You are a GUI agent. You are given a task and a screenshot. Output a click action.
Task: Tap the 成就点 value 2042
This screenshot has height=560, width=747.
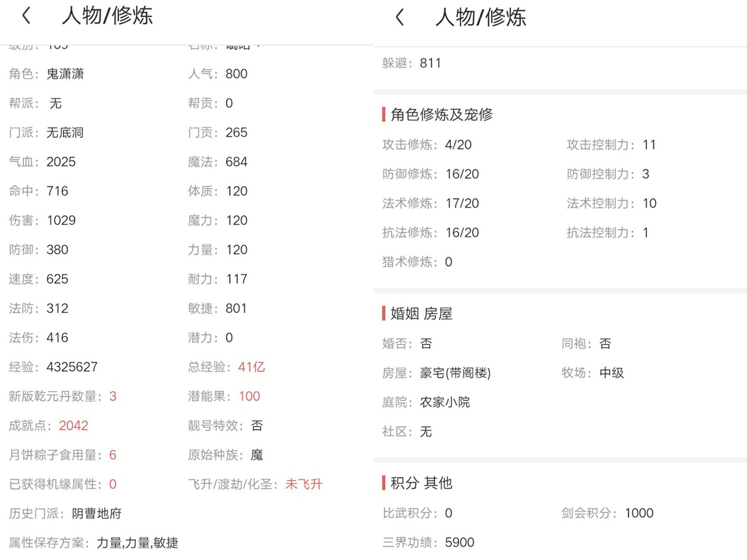tap(73, 426)
